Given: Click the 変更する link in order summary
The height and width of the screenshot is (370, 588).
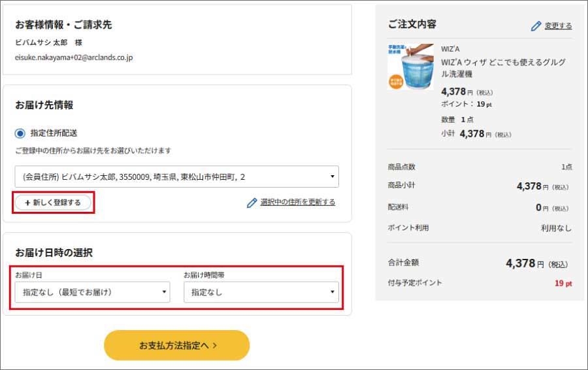Looking at the screenshot, I should [558, 26].
